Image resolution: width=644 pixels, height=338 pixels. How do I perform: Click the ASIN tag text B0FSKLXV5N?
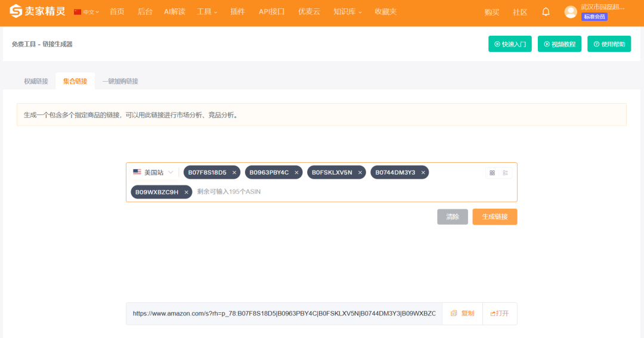(332, 172)
